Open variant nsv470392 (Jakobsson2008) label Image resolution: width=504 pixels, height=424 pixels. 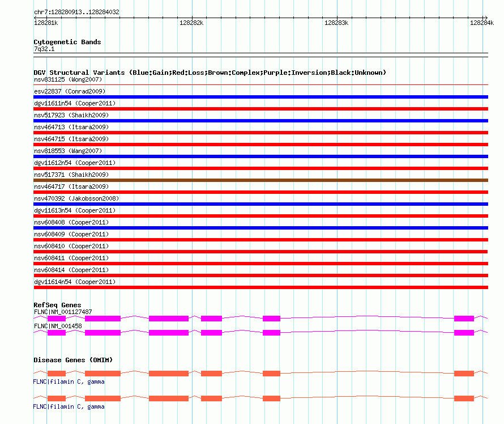click(x=76, y=198)
